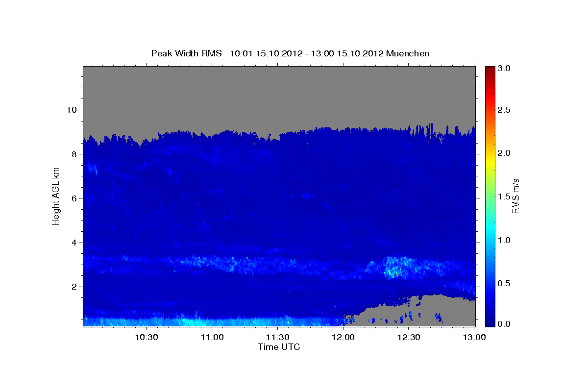
Task: Click the 11:00 time tick label
Action: pos(213,337)
